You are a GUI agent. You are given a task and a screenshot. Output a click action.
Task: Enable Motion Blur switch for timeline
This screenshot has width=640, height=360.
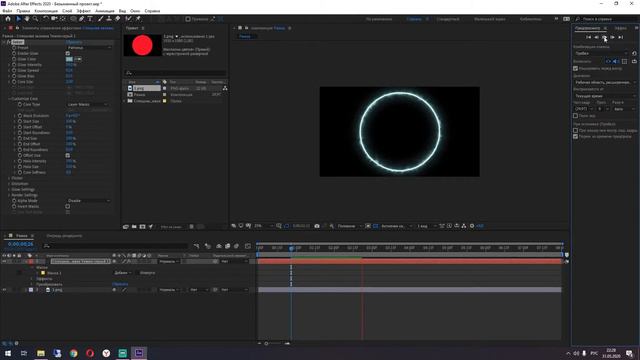(x=236, y=246)
